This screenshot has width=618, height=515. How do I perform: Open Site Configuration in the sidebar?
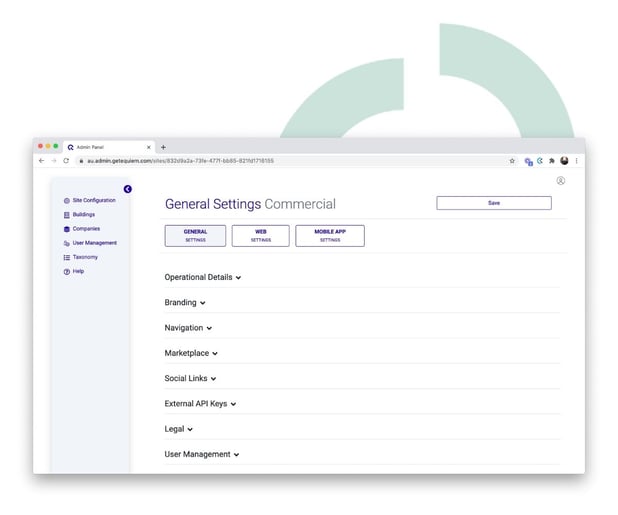coord(93,200)
